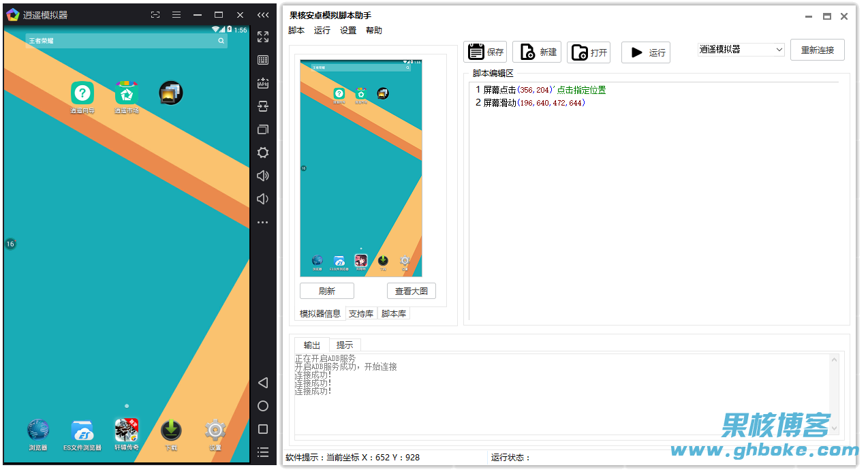This screenshot has height=474, width=868.
Task: Click 运行 run button with play icon
Action: (x=646, y=52)
